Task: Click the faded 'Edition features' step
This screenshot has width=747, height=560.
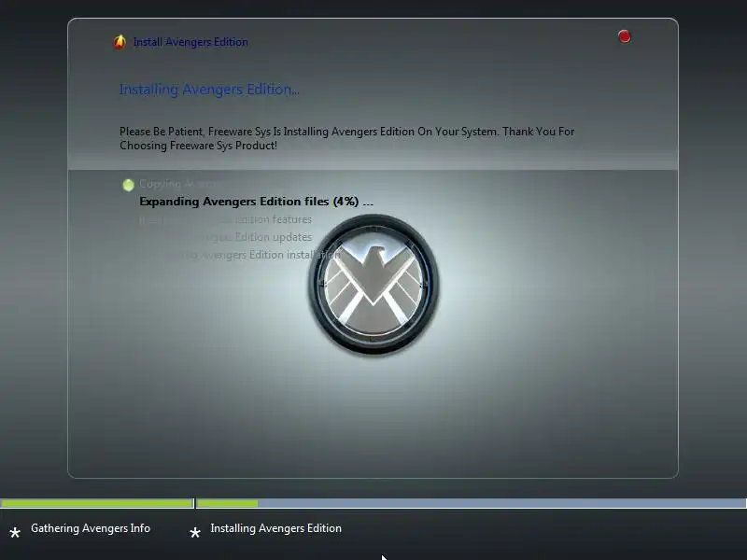Action: (225, 219)
